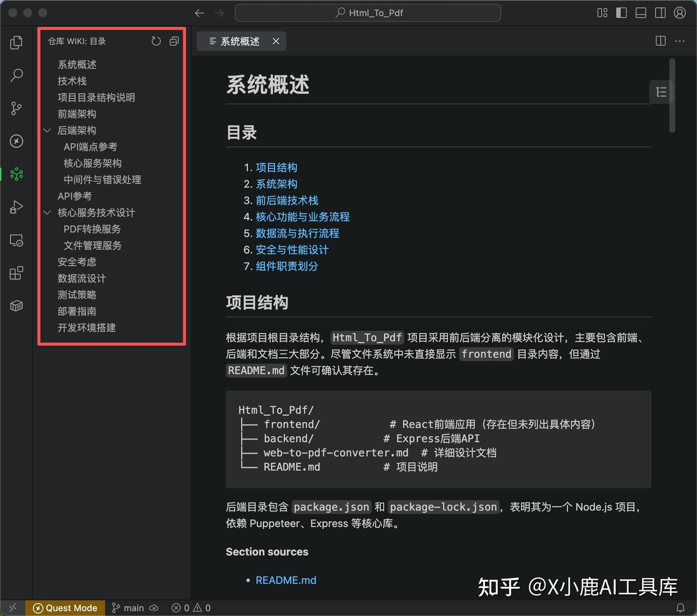Screen dimensions: 697x616
Task: Follow the 项目结构 link in 目录
Action: click(x=276, y=167)
